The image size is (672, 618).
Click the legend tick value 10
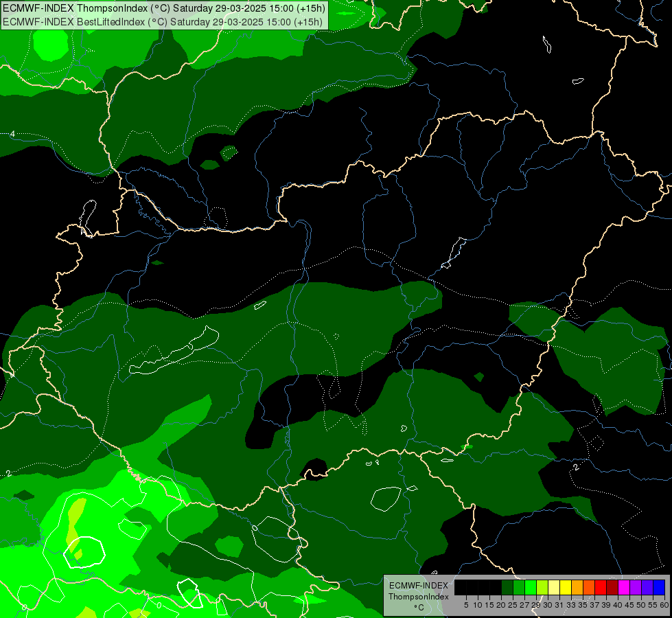click(x=478, y=605)
